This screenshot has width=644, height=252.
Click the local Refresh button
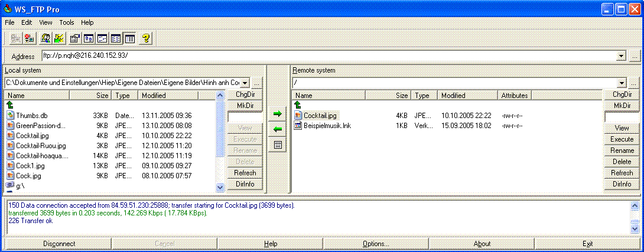[245, 173]
